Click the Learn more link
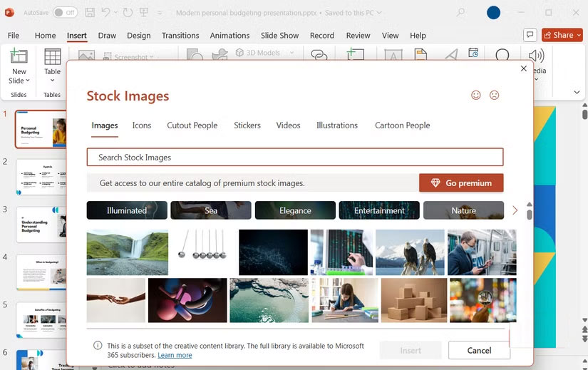Viewport: 588px width, 370px height. coord(175,355)
